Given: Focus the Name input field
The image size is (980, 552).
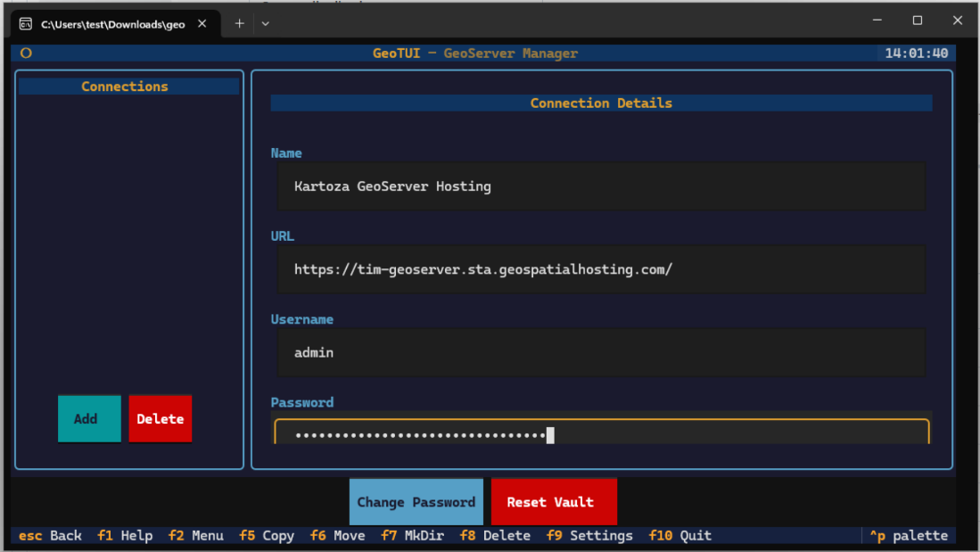Looking at the screenshot, I should tap(601, 186).
